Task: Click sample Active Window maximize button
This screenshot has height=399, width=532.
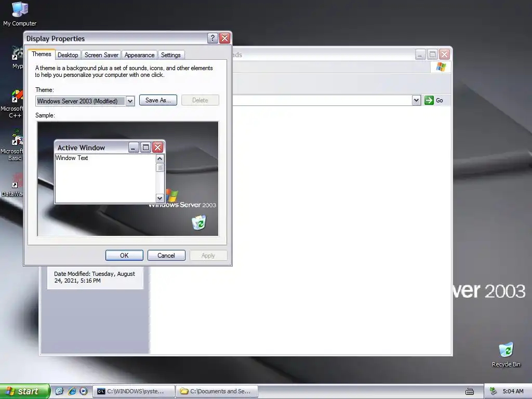Action: 145,147
